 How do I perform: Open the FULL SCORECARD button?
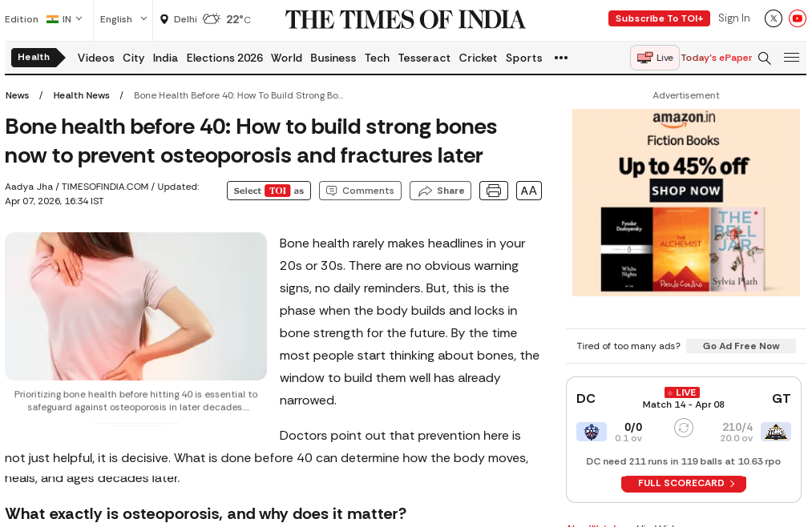pyautogui.click(x=684, y=484)
